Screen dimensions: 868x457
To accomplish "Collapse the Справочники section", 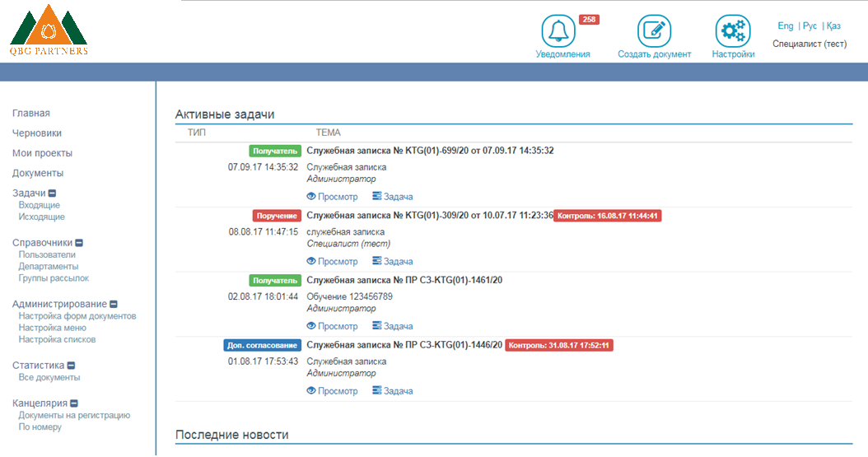I will coord(79,243).
